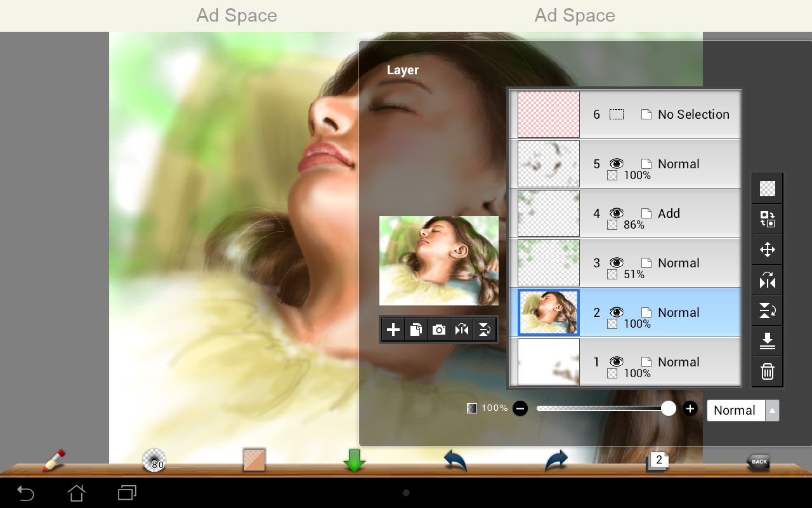Image resolution: width=812 pixels, height=508 pixels.
Task: Click layer 3 opacity value 51%
Action: pos(634,274)
